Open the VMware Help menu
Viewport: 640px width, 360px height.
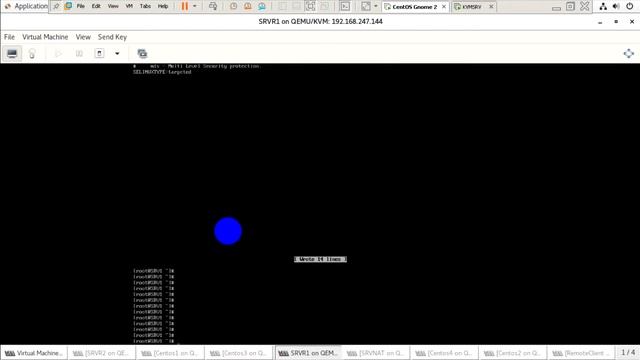tap(163, 6)
